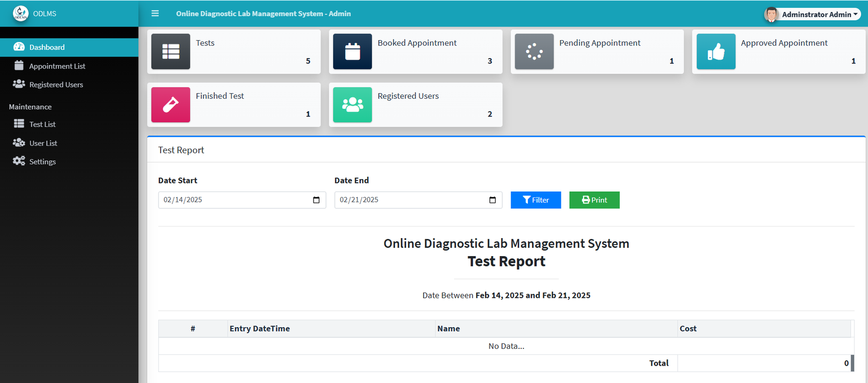This screenshot has width=868, height=383.
Task: Open Registered Users from the sidebar
Action: [x=56, y=85]
